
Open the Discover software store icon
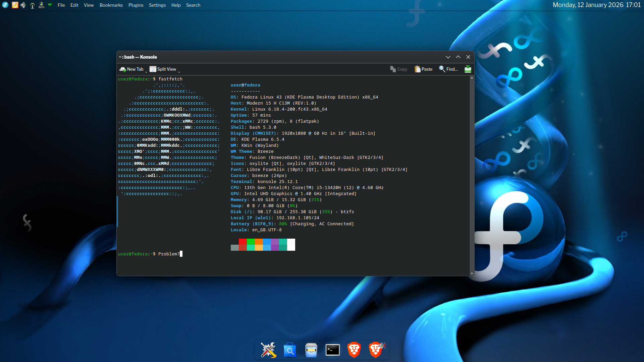(290, 350)
